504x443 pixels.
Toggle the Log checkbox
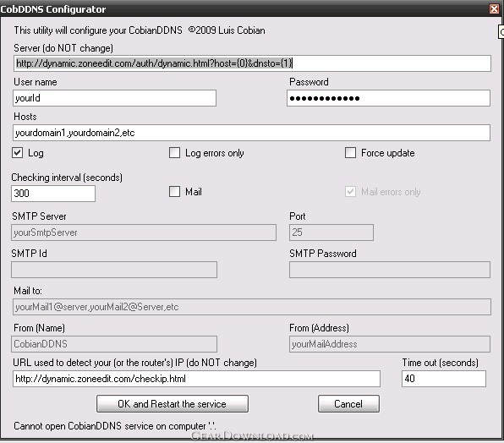click(x=18, y=152)
